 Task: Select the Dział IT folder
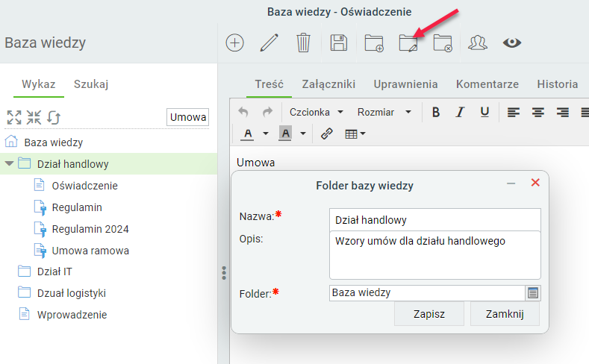click(54, 272)
